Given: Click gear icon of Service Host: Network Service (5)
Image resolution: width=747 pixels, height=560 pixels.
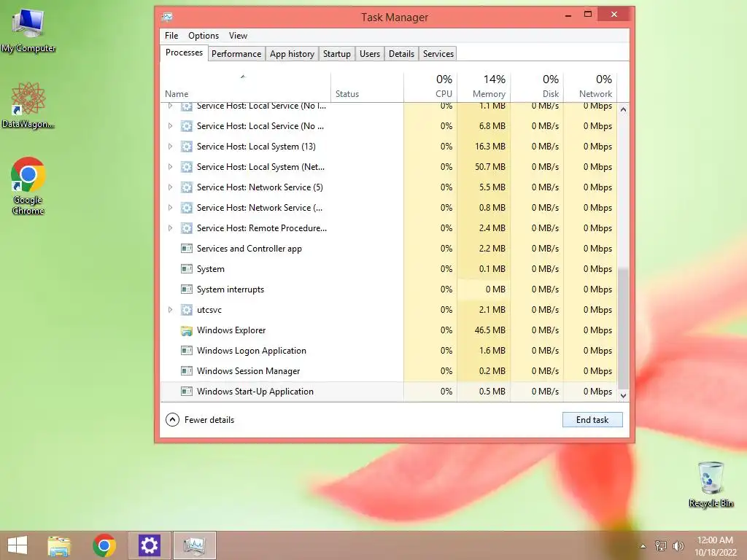Looking at the screenshot, I should [187, 187].
